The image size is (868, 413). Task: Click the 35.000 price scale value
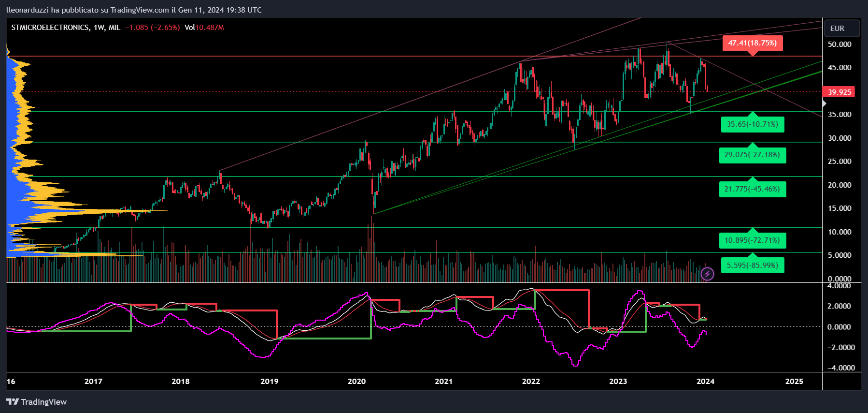click(840, 114)
